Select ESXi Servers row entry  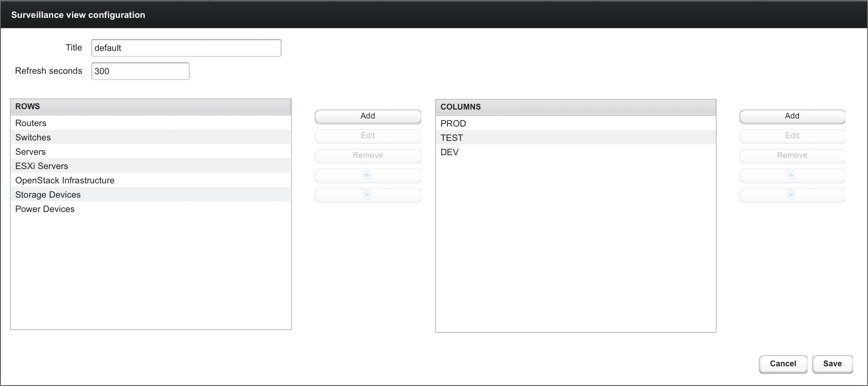(42, 166)
